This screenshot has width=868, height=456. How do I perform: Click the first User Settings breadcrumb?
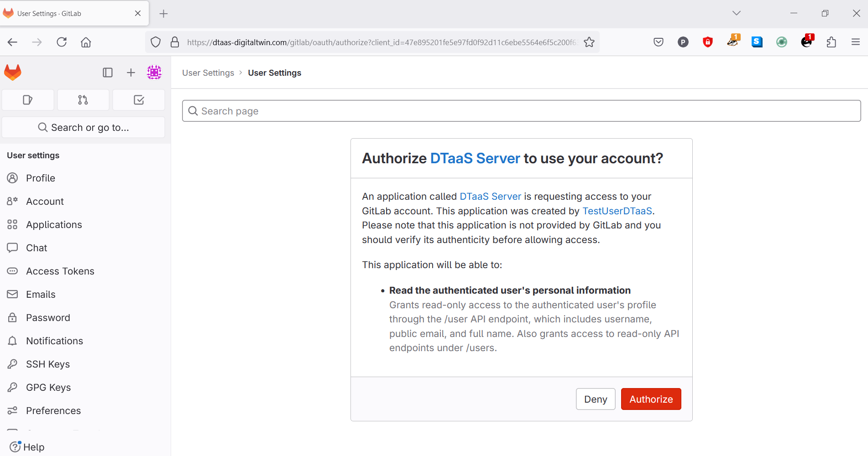tap(208, 73)
